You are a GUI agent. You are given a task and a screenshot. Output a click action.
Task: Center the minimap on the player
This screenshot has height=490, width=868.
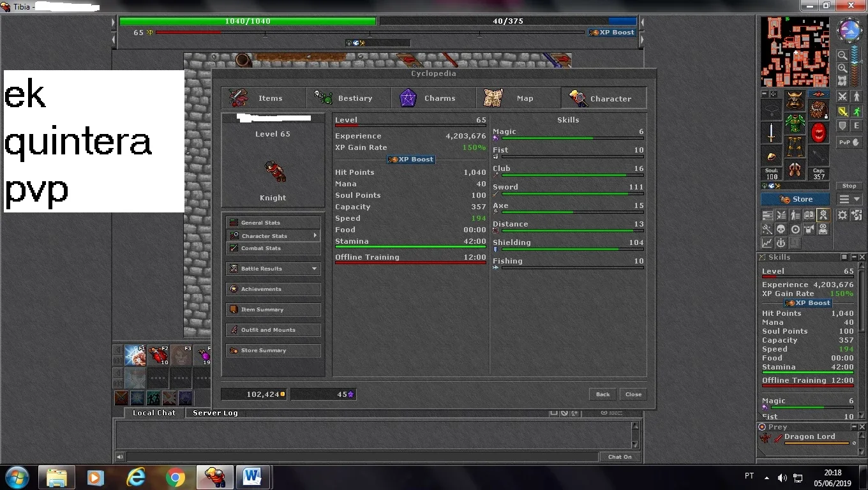[x=842, y=80]
